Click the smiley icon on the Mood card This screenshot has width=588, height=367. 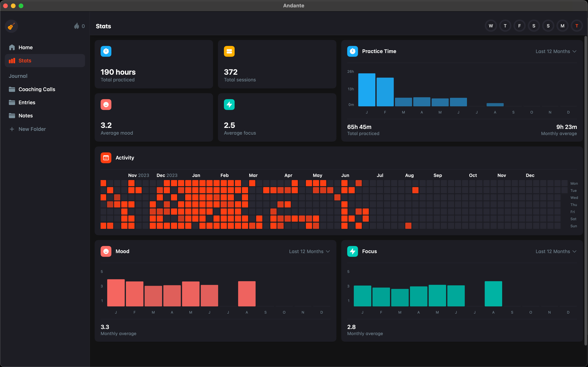[106, 251]
